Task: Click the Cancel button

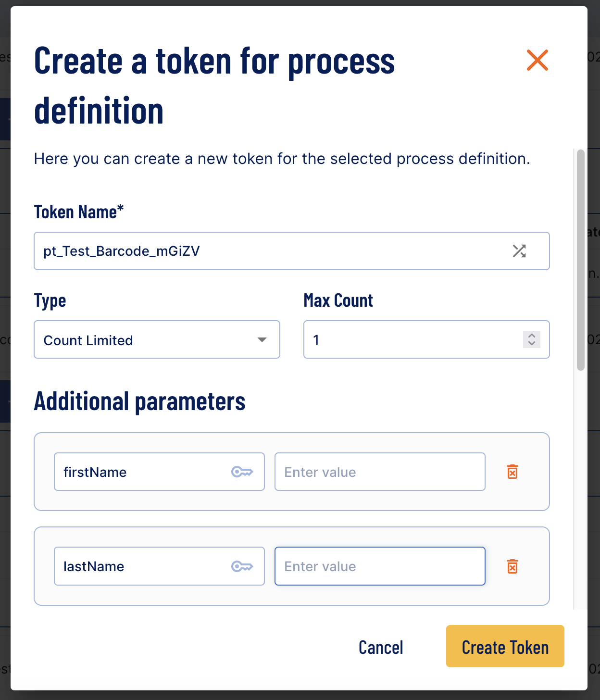Action: tap(381, 647)
